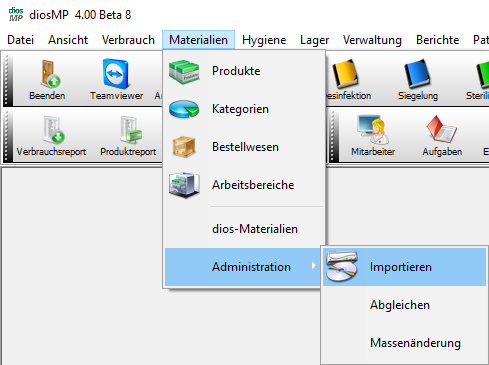
Task: Click the Beenden door icon
Action: pyautogui.click(x=49, y=74)
